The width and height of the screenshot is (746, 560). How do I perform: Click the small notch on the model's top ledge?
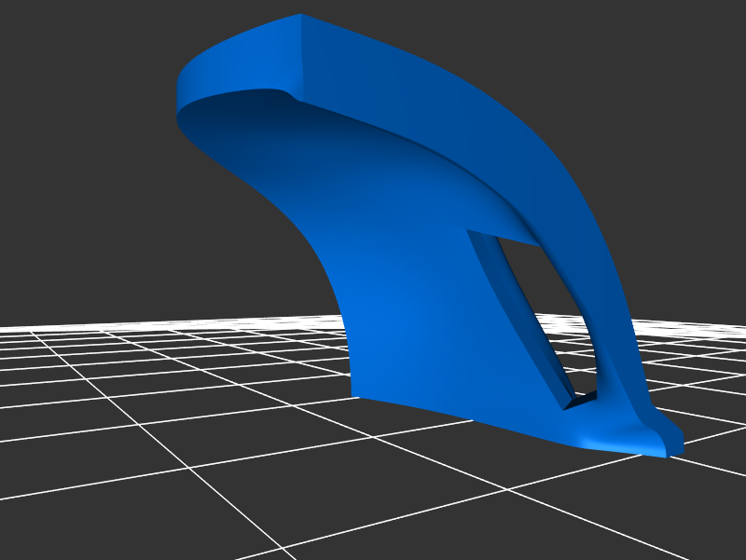tap(291, 94)
